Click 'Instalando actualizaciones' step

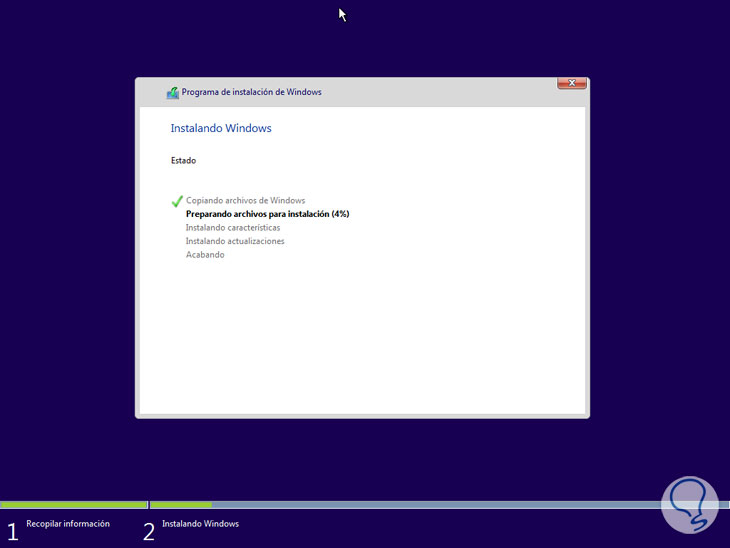pos(235,241)
